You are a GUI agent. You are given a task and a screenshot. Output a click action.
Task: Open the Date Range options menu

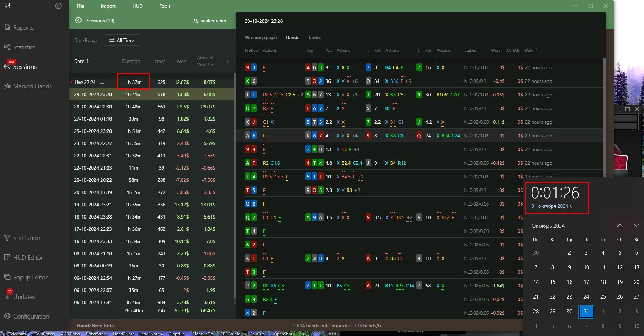[x=233, y=40]
